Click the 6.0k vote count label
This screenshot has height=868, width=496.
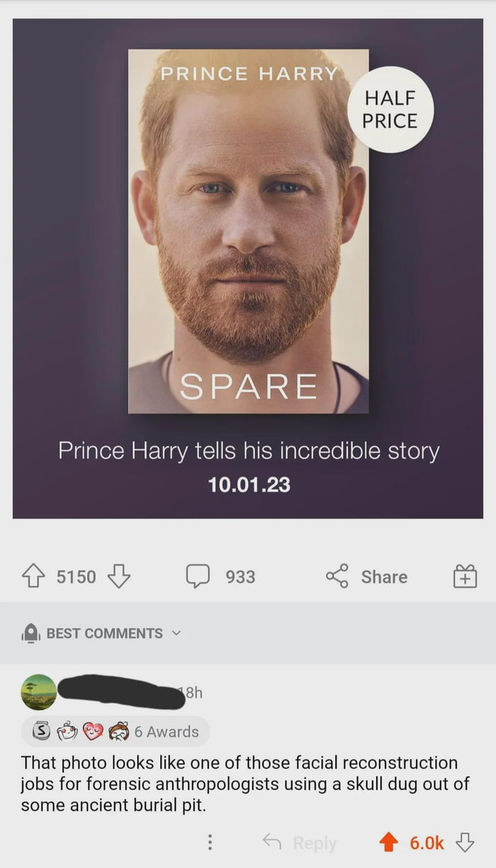[427, 843]
